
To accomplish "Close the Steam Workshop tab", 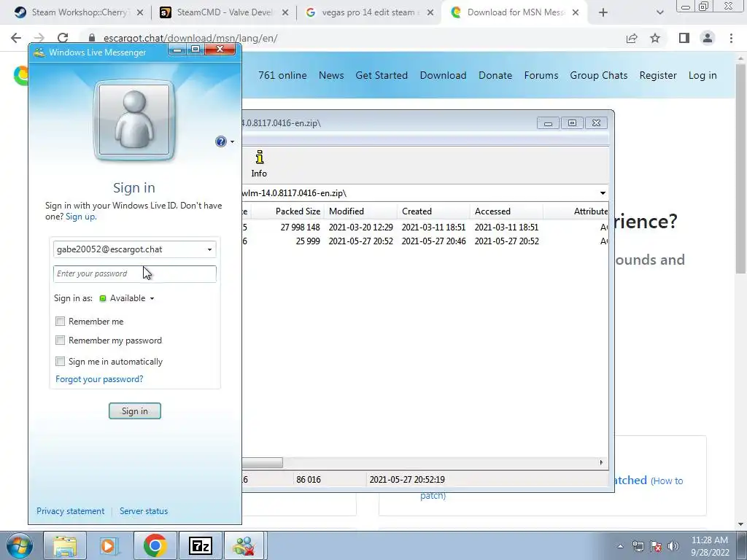I will point(140,13).
